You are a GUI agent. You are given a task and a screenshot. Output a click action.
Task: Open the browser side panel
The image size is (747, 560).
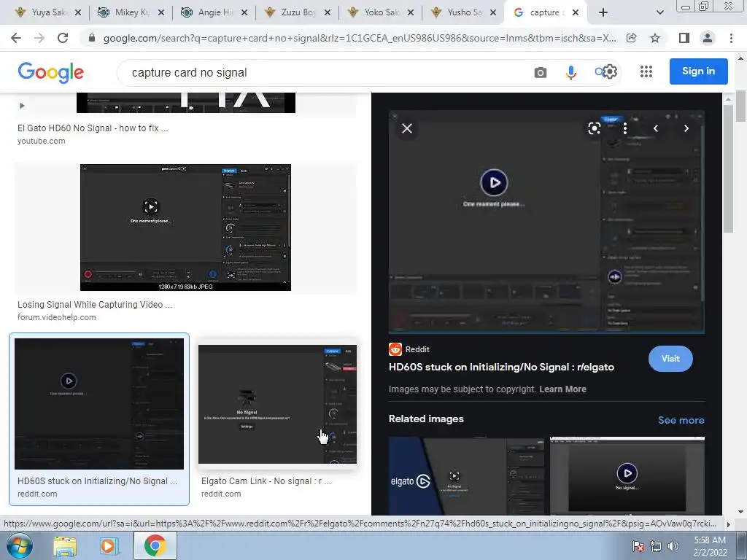(684, 38)
